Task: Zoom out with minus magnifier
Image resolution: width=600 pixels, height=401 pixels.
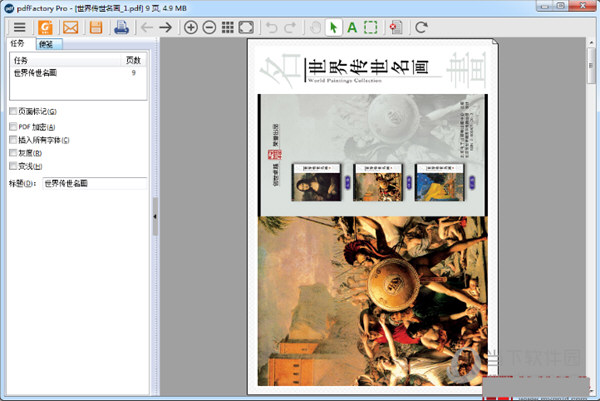Action: coord(209,27)
